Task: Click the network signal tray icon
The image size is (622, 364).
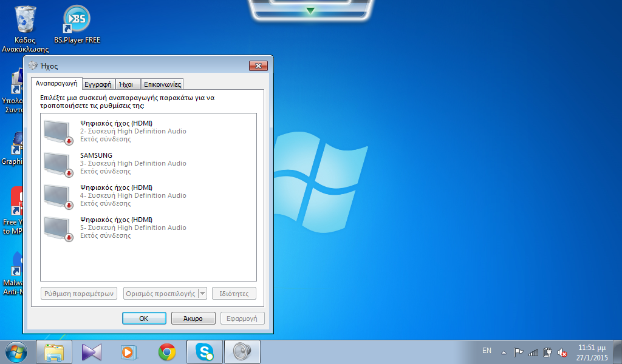Action: point(533,352)
